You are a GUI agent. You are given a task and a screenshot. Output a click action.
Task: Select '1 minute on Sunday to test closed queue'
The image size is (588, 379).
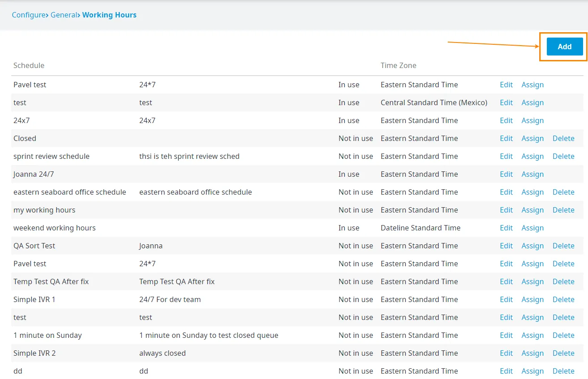tap(209, 335)
